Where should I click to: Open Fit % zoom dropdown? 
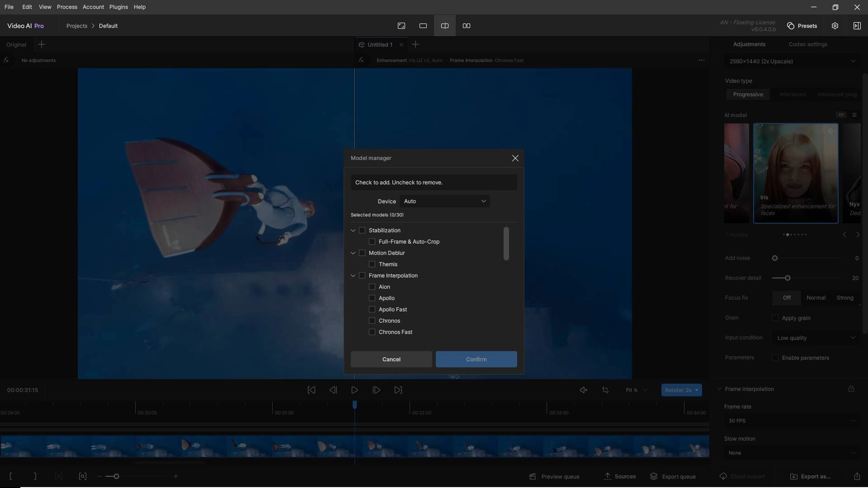tap(637, 390)
